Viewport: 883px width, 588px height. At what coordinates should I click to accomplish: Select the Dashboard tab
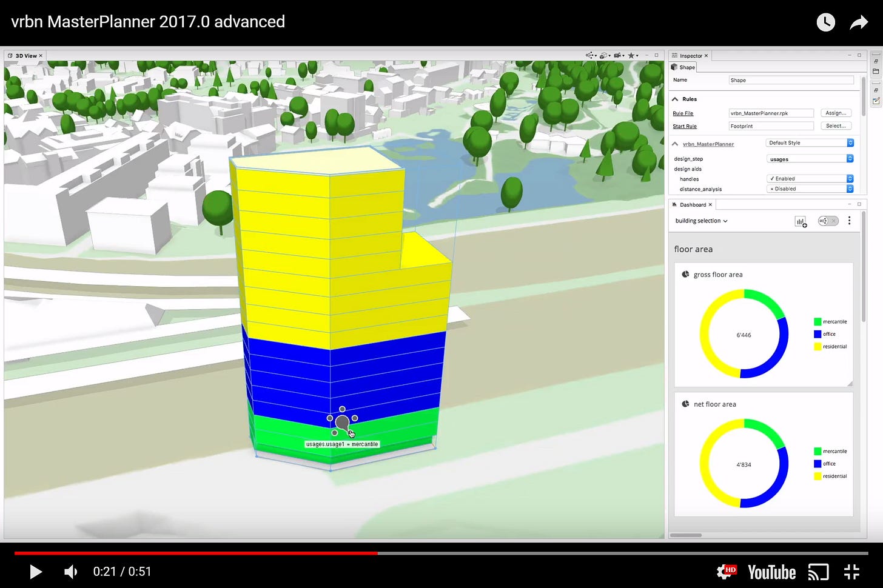click(x=693, y=205)
